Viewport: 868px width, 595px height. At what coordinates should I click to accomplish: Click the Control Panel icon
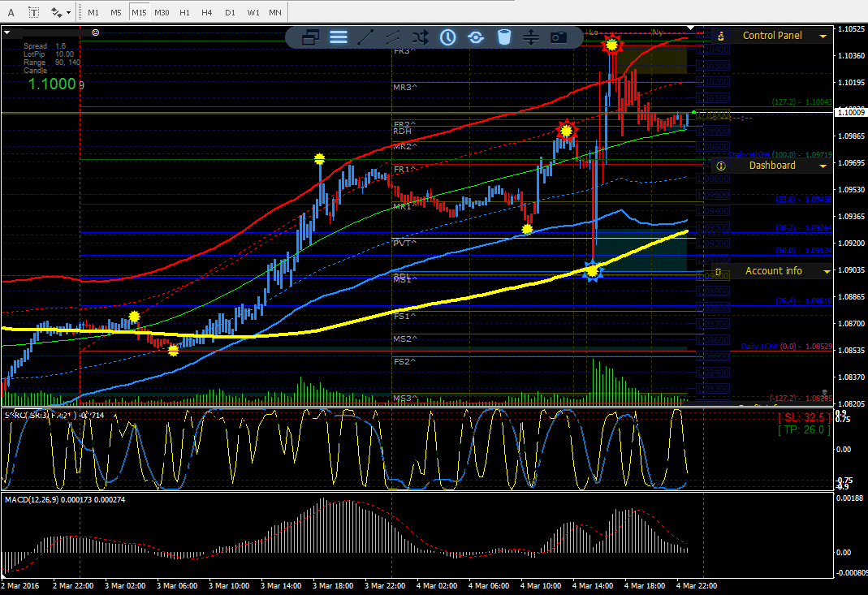(721, 36)
